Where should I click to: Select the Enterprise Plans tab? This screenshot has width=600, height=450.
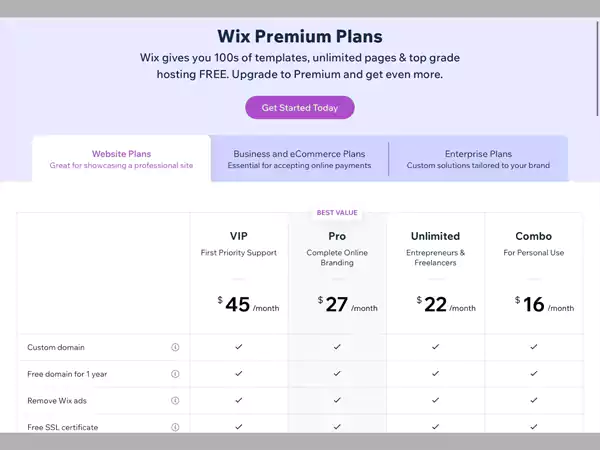[x=478, y=158]
